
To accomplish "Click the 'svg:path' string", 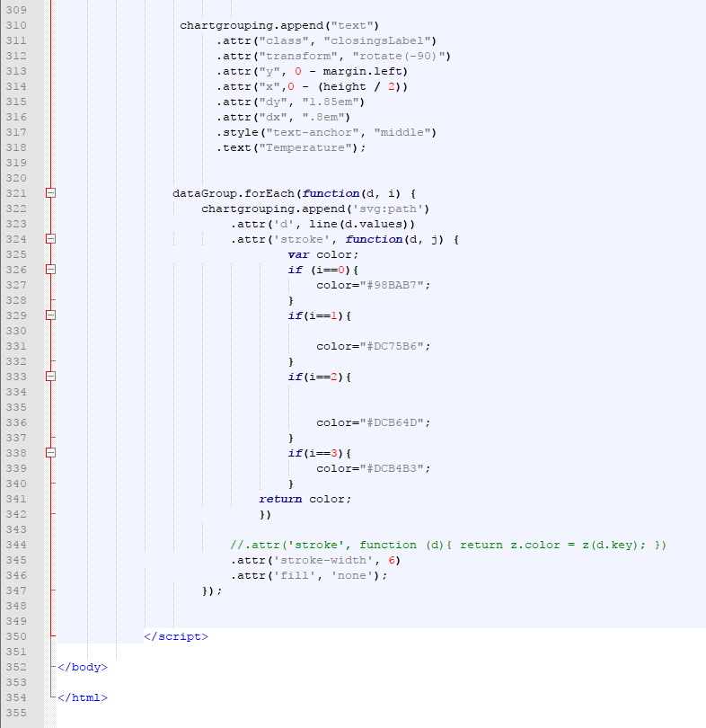I will coord(388,209).
